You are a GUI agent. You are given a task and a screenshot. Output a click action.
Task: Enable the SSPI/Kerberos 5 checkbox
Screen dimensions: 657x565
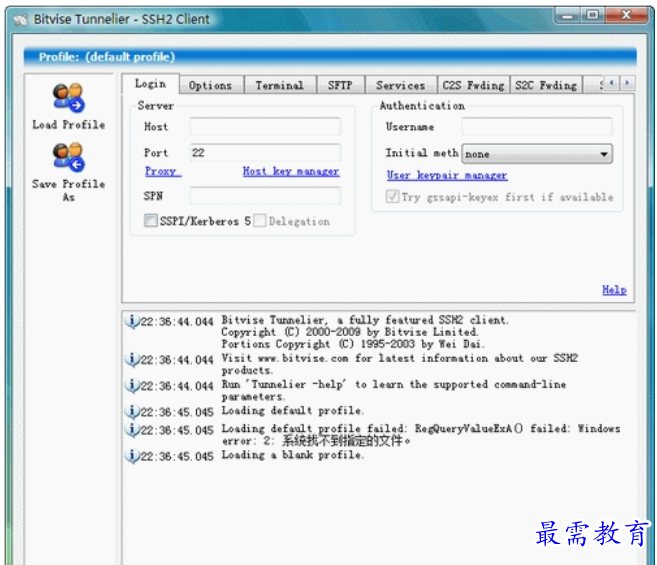[151, 220]
